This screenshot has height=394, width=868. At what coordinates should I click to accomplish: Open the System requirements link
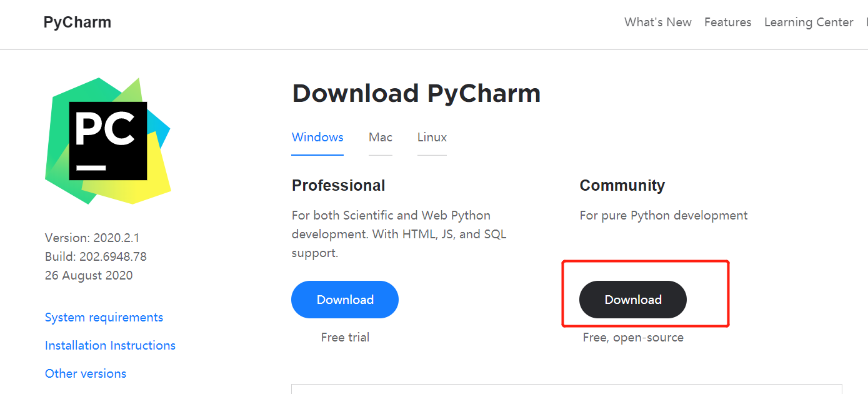(x=104, y=317)
